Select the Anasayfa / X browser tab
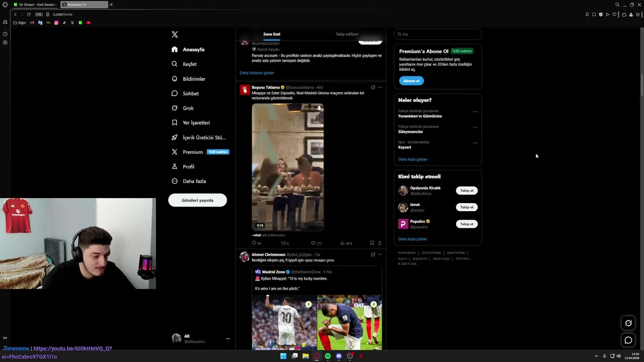Viewport: 644px width, 362px height. coord(84,5)
